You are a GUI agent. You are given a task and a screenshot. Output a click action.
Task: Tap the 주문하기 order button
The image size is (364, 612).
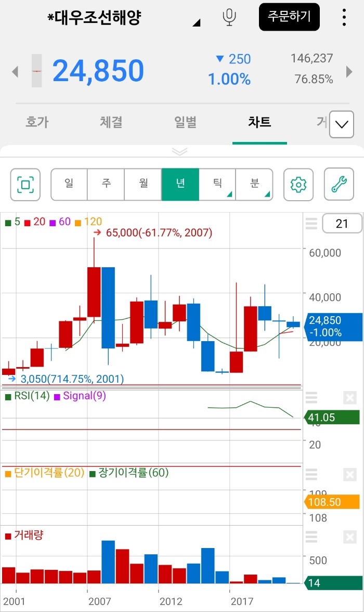tap(289, 17)
